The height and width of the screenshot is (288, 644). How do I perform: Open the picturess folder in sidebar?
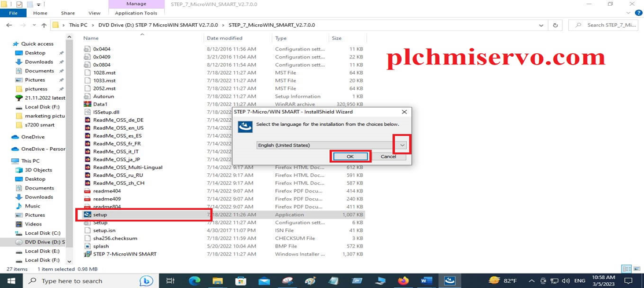coord(36,89)
